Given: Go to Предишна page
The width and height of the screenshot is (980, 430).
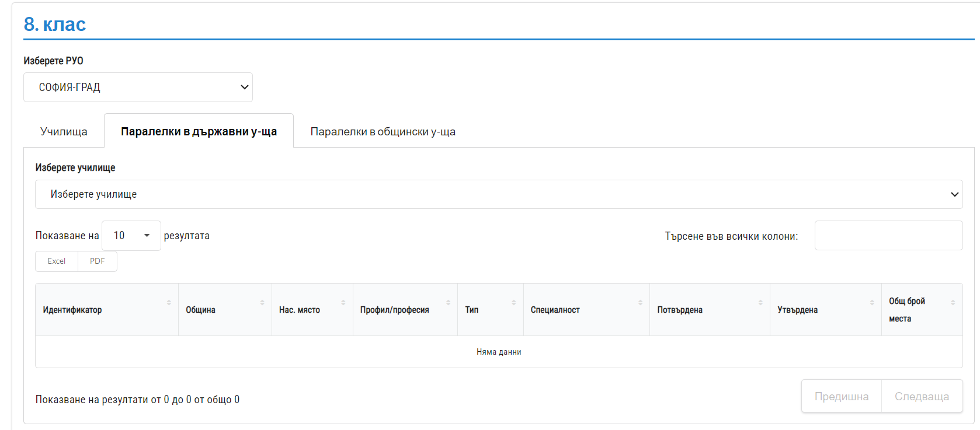Looking at the screenshot, I should click(x=841, y=397).
